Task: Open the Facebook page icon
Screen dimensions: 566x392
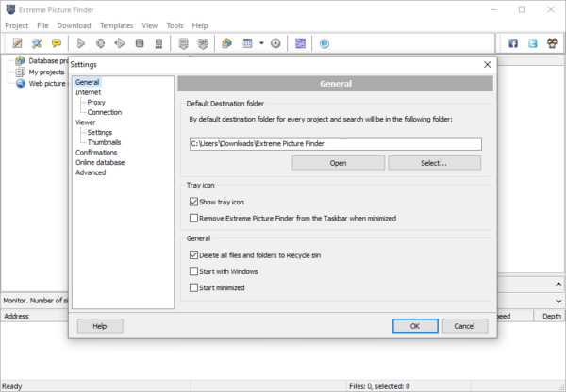Action: pyautogui.click(x=513, y=43)
